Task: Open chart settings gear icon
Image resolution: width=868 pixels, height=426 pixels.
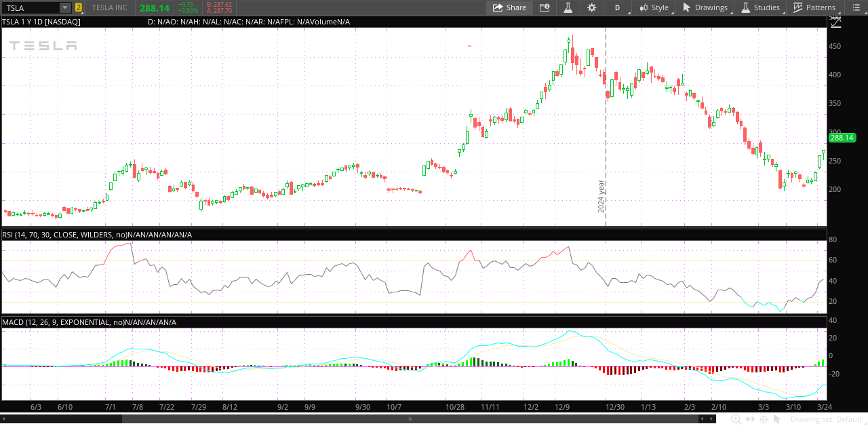Action: 592,7
